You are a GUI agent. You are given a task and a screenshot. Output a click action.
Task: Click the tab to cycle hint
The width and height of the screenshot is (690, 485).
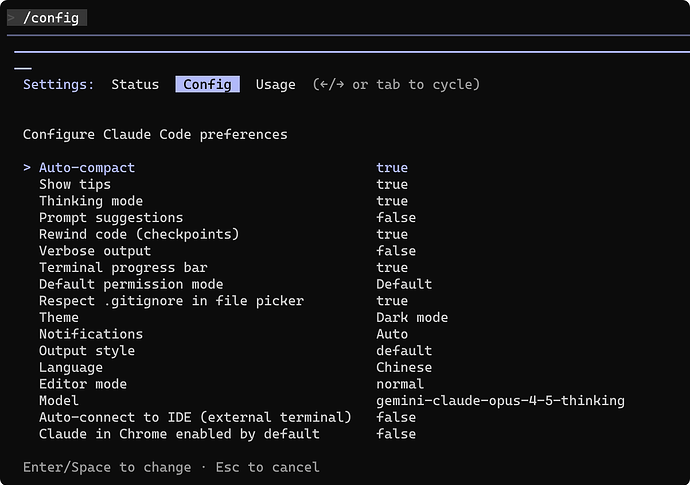396,84
